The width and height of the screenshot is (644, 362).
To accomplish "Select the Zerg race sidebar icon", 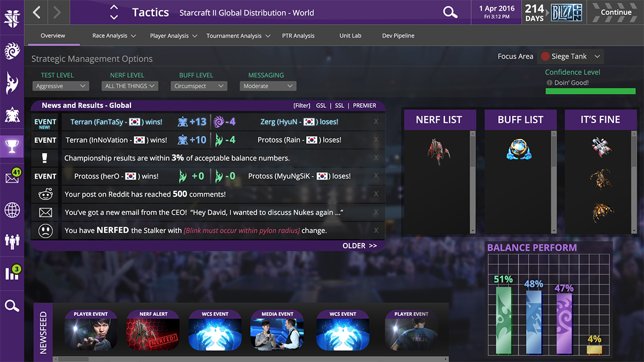I will point(12,51).
